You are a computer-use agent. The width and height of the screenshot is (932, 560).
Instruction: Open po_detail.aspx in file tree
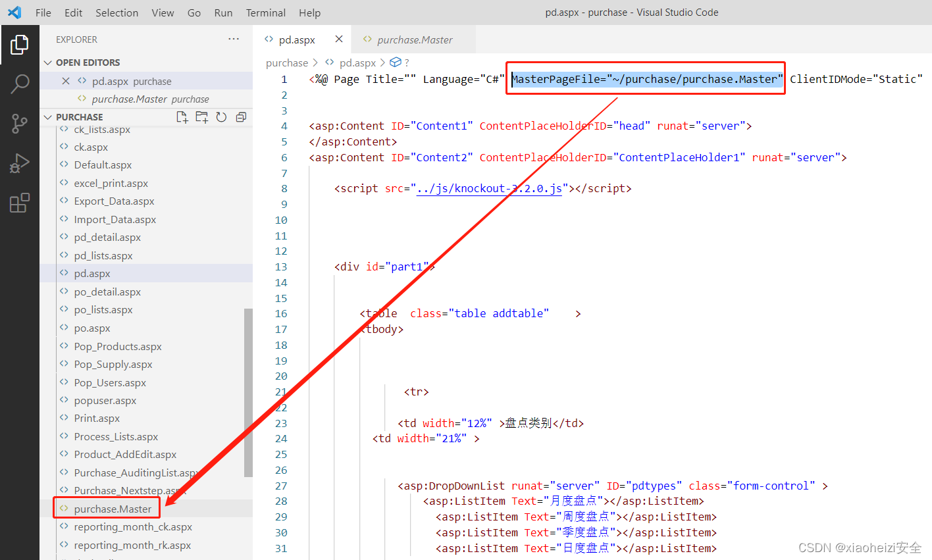(107, 292)
